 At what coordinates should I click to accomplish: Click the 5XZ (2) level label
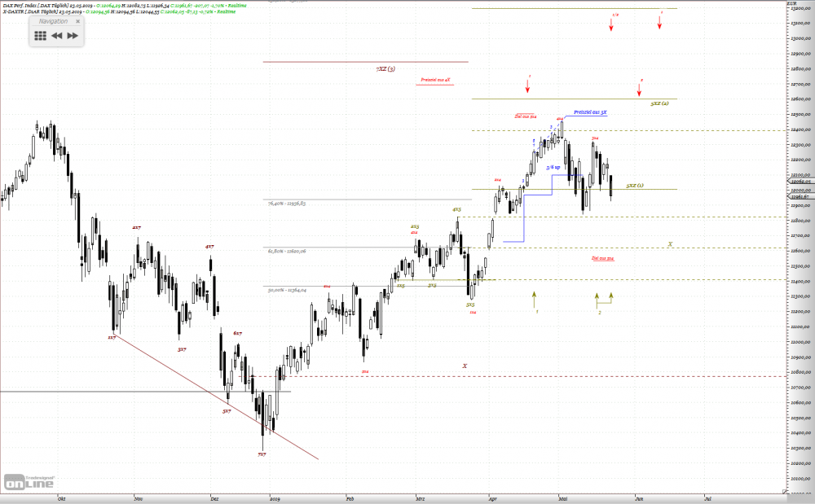(x=659, y=103)
